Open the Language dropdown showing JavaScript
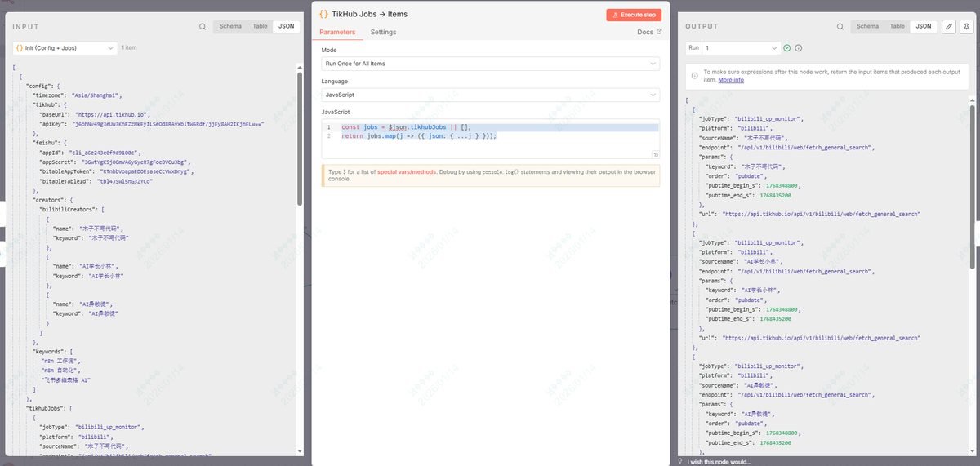980x466 pixels. pyautogui.click(x=490, y=95)
